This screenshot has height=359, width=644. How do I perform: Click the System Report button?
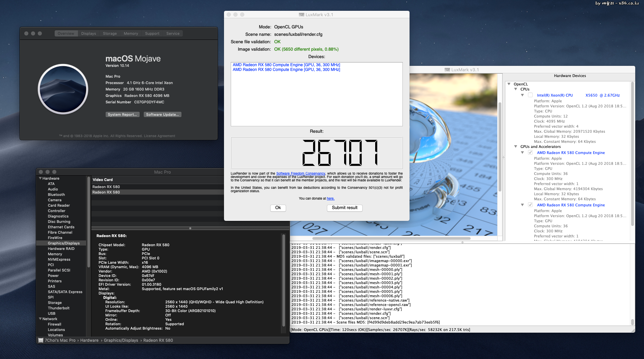(122, 114)
